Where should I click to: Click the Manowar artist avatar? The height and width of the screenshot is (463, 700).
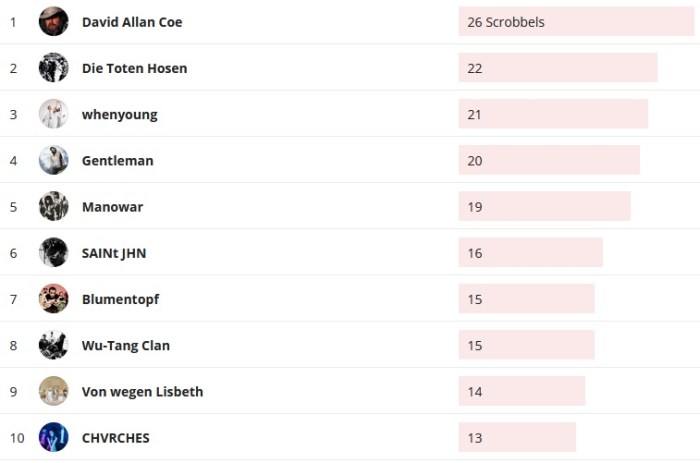[x=54, y=207]
